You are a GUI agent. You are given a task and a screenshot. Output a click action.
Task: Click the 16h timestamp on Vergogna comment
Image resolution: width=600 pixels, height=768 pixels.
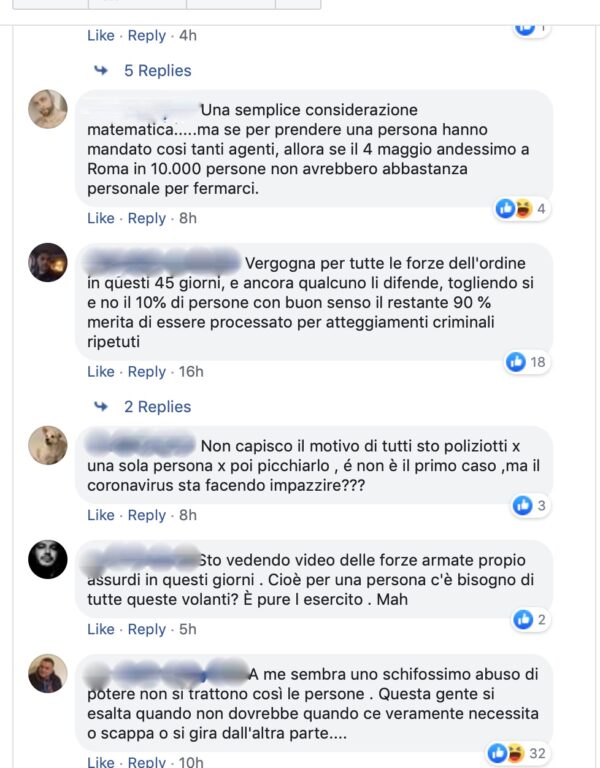[191, 371]
